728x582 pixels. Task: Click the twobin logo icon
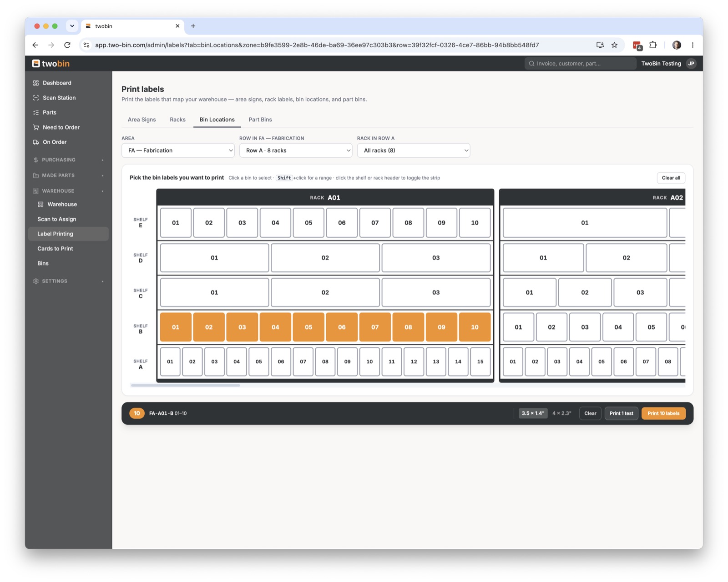tap(36, 64)
